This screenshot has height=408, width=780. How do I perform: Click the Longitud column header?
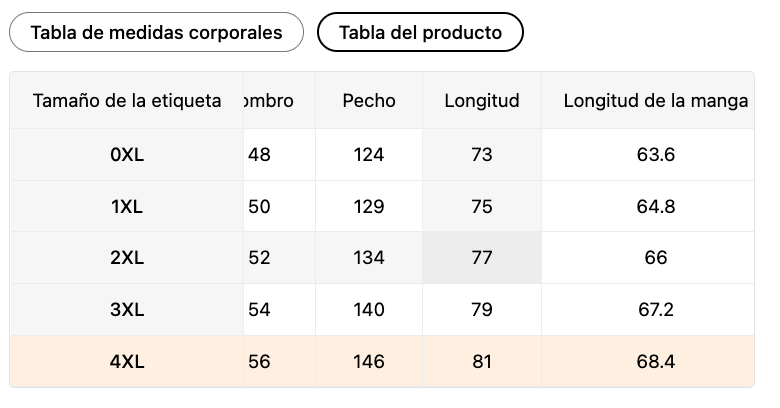482,101
